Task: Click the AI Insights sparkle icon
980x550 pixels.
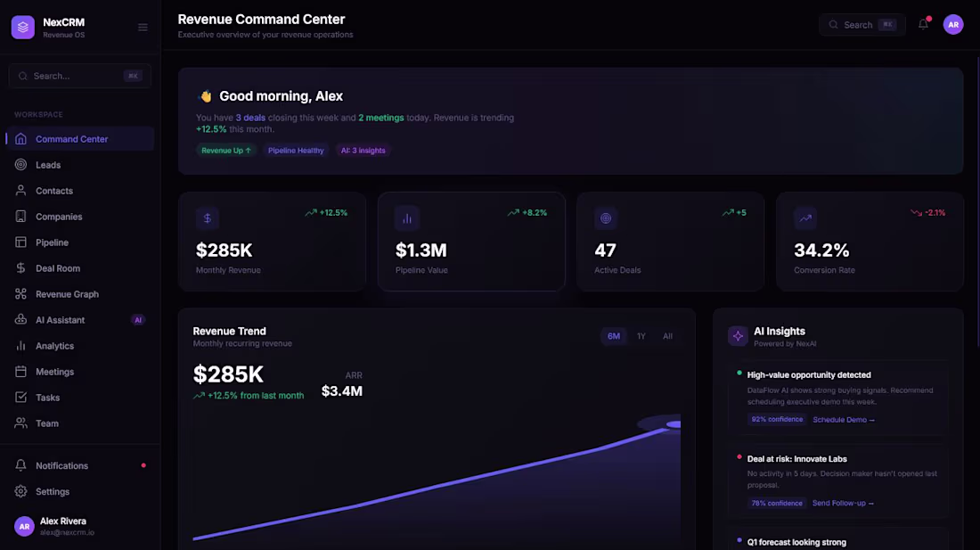Action: (738, 336)
